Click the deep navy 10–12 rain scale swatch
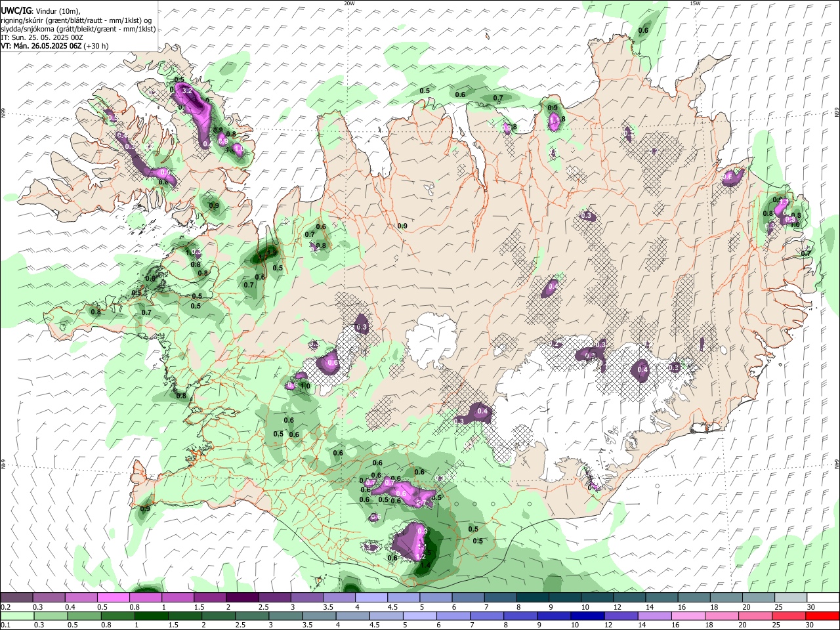 pyautogui.click(x=587, y=616)
